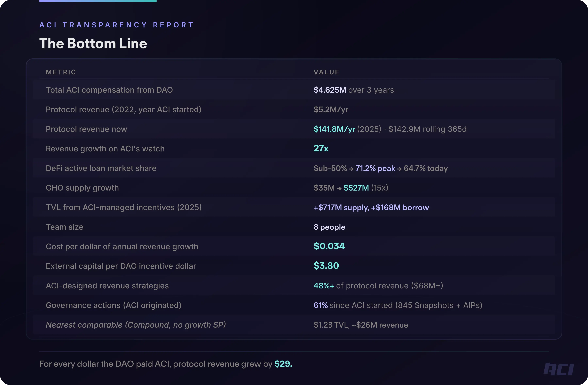Select the $527M GHO supply value

356,188
